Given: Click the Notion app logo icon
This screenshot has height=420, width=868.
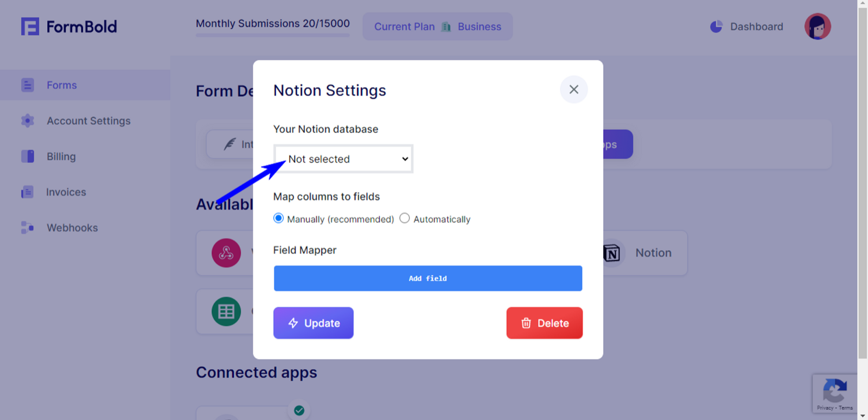Looking at the screenshot, I should tap(612, 253).
